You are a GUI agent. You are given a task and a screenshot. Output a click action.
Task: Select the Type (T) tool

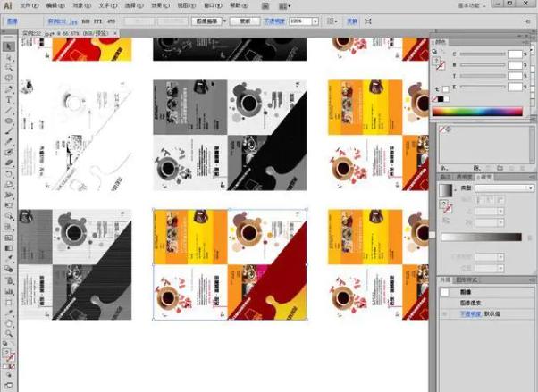point(9,100)
